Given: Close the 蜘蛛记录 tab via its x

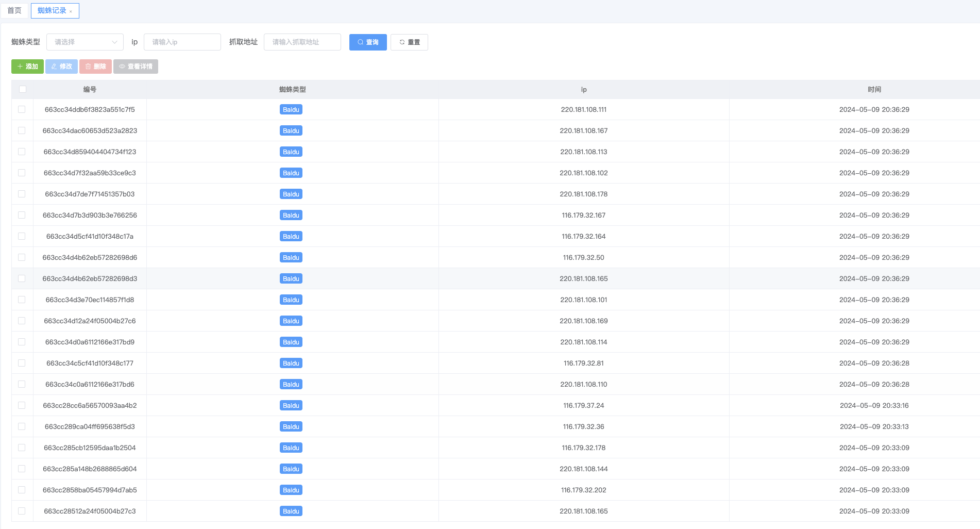Looking at the screenshot, I should (71, 11).
